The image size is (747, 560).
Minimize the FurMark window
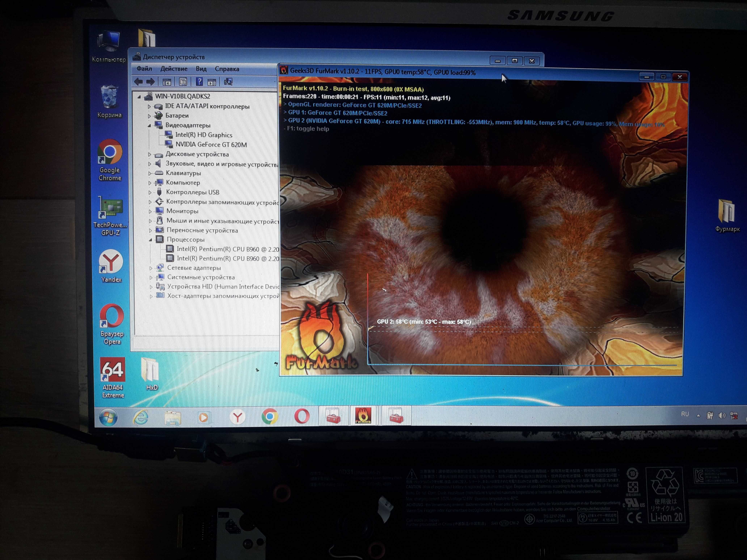pyautogui.click(x=646, y=77)
